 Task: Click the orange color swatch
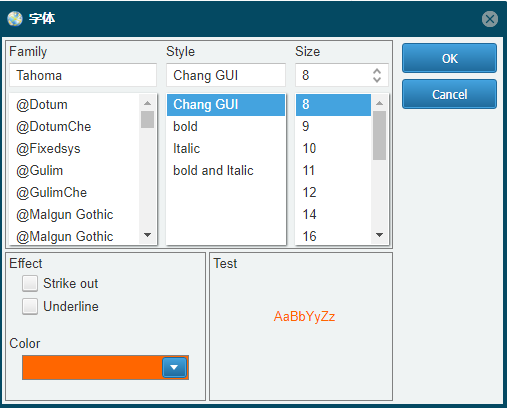point(92,367)
